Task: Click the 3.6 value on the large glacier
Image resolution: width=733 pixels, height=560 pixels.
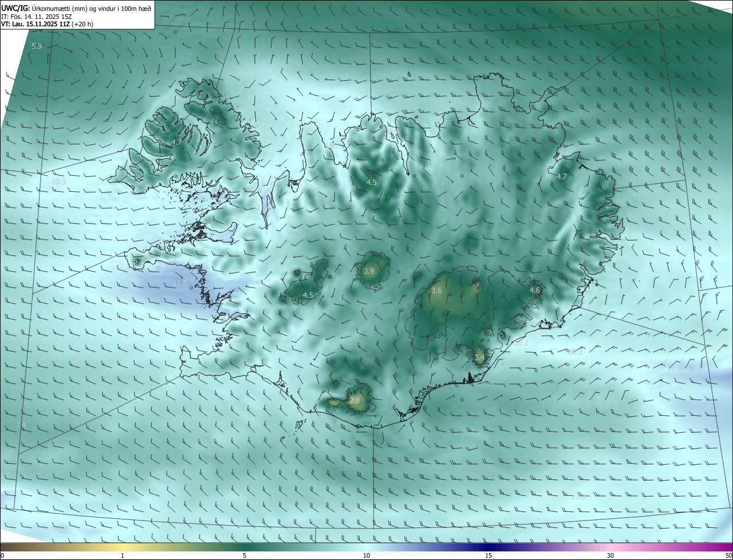Action: pos(436,291)
